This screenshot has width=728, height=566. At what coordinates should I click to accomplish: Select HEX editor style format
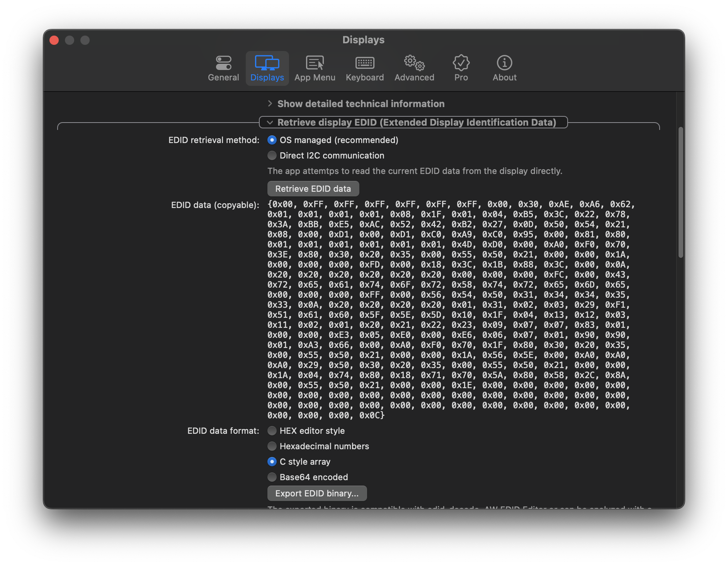[x=272, y=431]
